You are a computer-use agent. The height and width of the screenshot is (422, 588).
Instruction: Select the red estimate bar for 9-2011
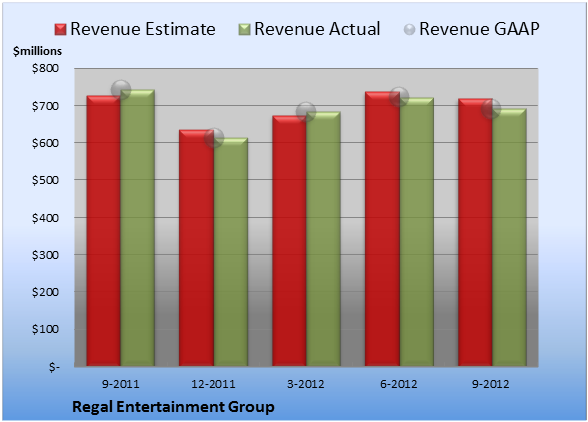tap(104, 231)
